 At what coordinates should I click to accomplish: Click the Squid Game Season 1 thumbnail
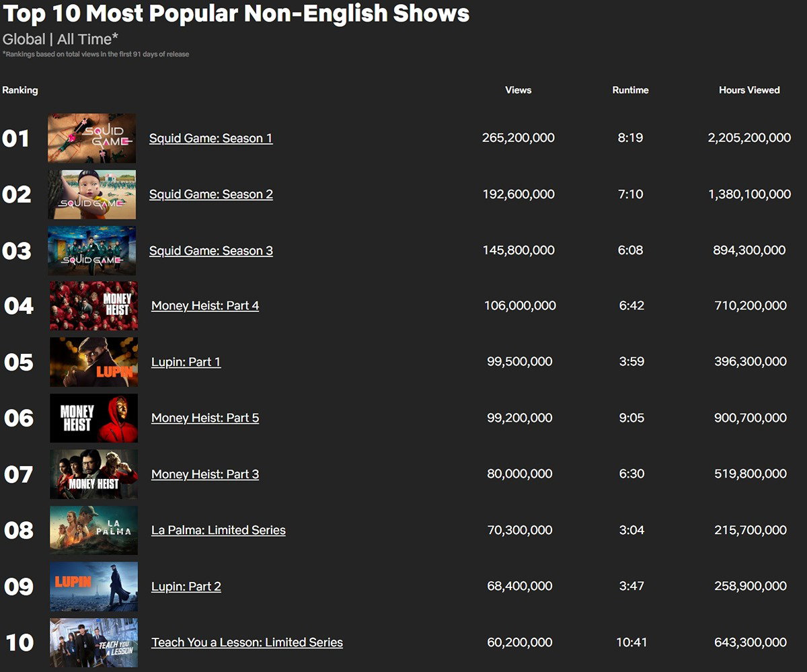click(92, 138)
